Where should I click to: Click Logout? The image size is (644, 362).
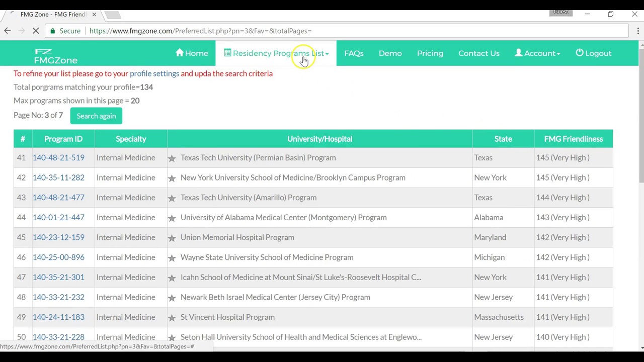594,53
